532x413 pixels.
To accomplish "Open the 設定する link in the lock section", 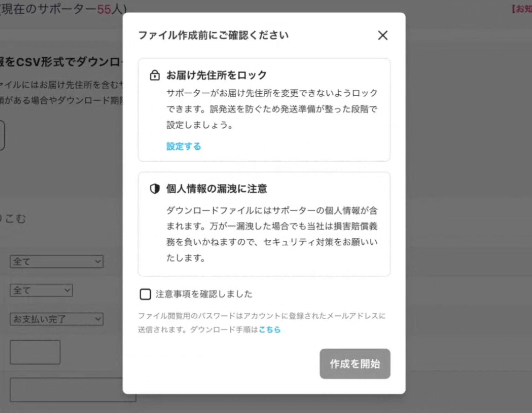I will [x=183, y=146].
